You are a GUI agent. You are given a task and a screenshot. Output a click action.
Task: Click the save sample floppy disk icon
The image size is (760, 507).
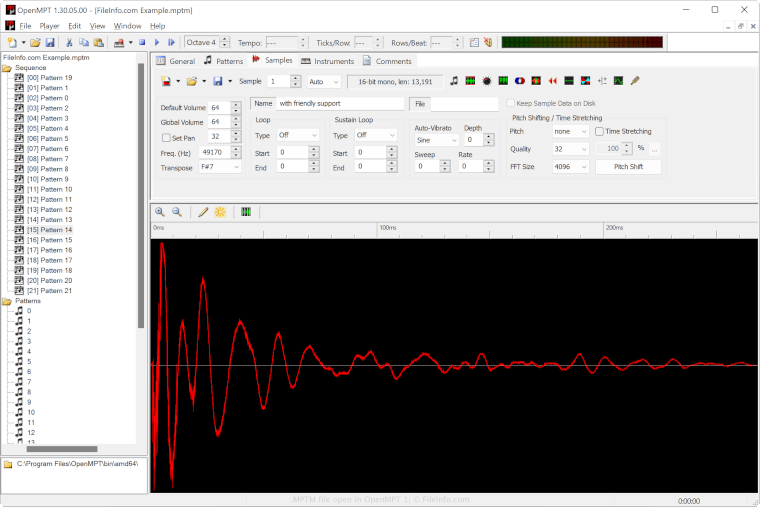tap(217, 81)
